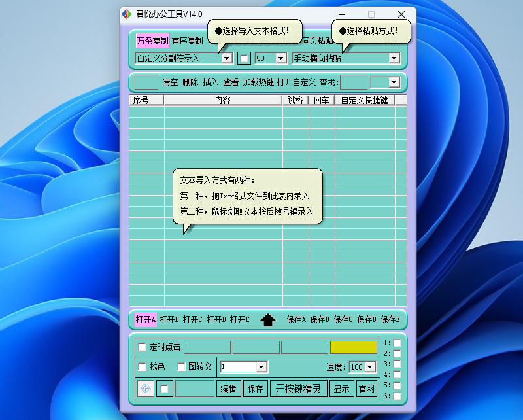Image resolution: width=523 pixels, height=420 pixels.
Task: Tick the checkbox beside the 50 dropdown
Action: click(x=244, y=58)
